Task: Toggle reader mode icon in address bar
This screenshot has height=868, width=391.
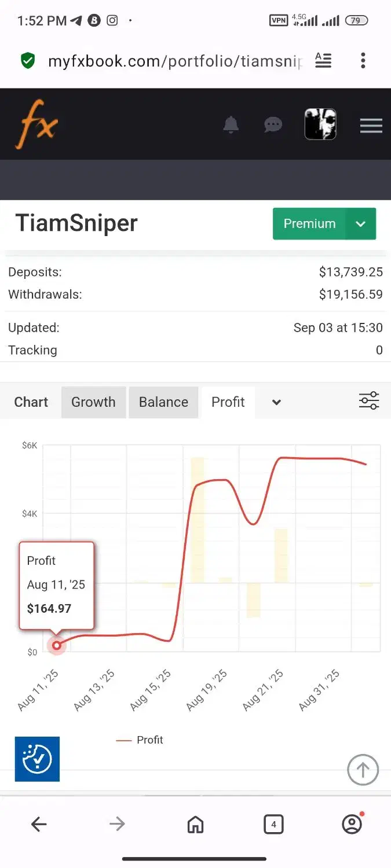Action: click(323, 60)
